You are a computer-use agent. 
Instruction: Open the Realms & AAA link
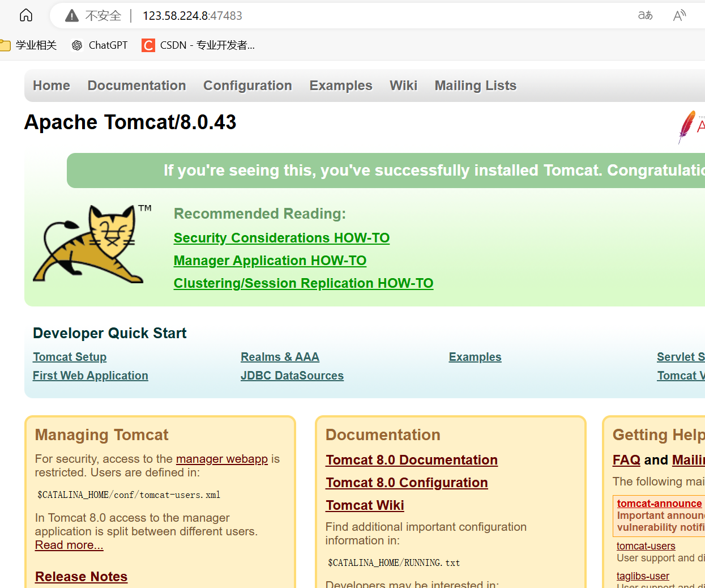tap(280, 357)
